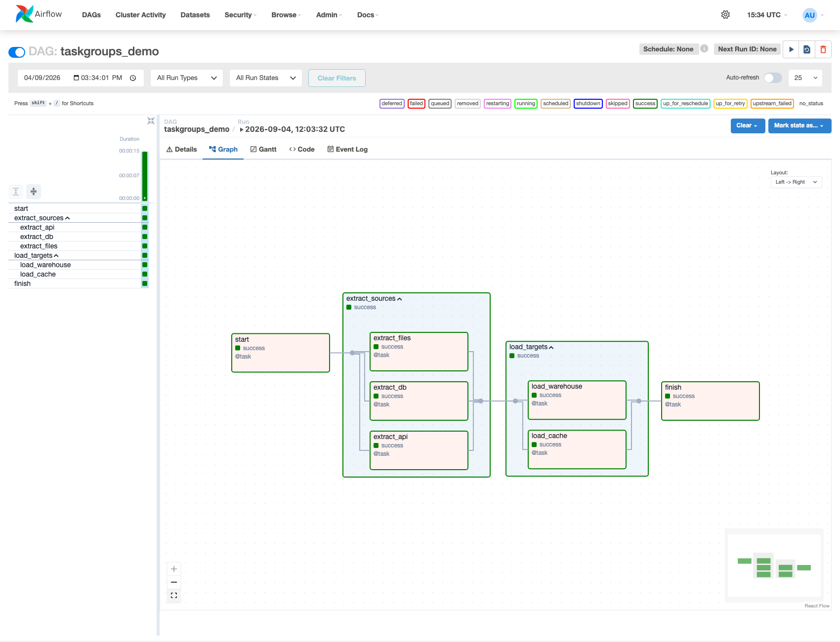The image size is (840, 642).
Task: Select the extract_db status square in grid
Action: [145, 237]
